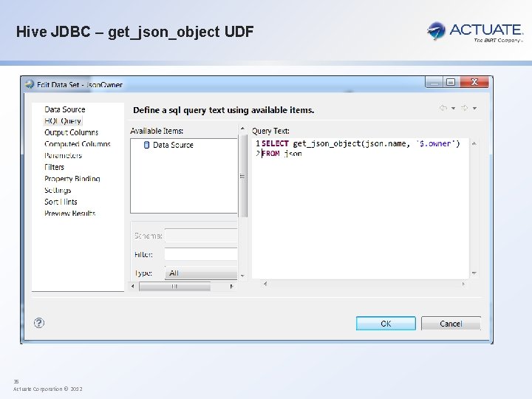Image resolution: width=532 pixels, height=399 pixels.
Task: Click the back navigation arrow icon
Action: point(443,108)
